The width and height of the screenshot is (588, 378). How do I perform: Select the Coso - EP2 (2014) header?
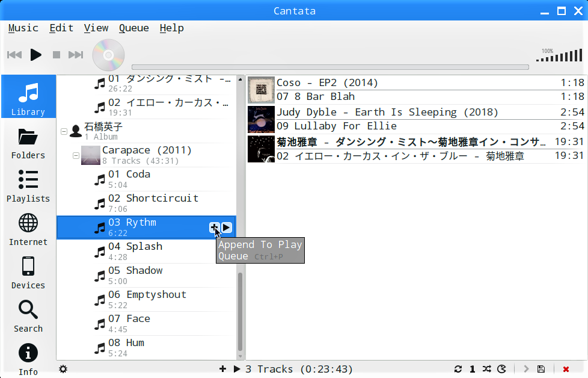[x=430, y=82]
